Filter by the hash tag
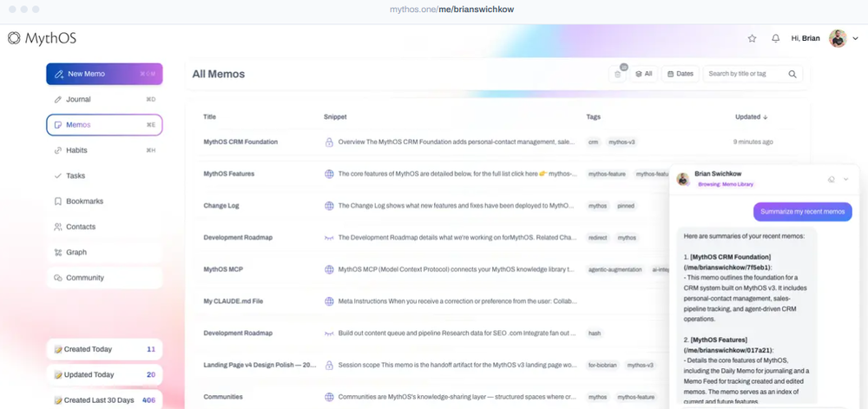This screenshot has width=868, height=409. point(595,333)
